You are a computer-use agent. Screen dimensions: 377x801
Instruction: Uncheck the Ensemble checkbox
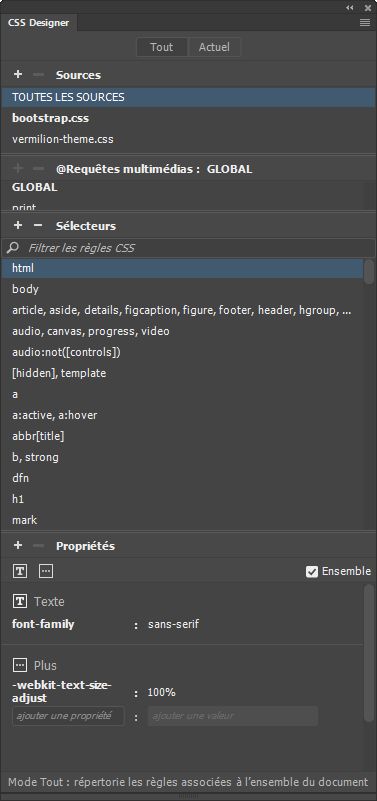(x=312, y=572)
